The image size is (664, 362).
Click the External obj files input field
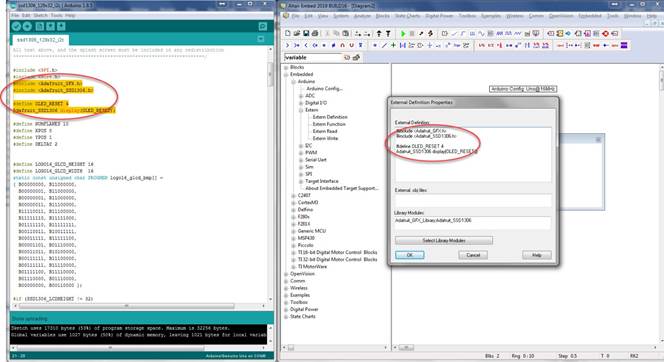(473, 200)
